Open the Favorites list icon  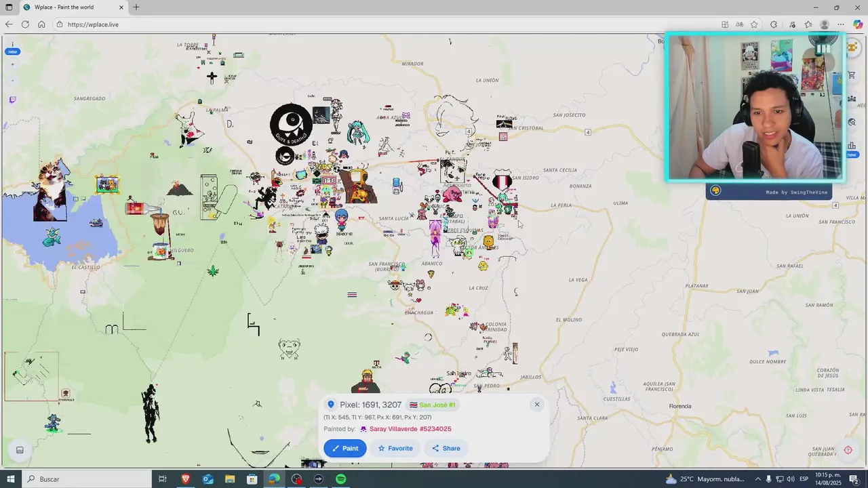[808, 24]
